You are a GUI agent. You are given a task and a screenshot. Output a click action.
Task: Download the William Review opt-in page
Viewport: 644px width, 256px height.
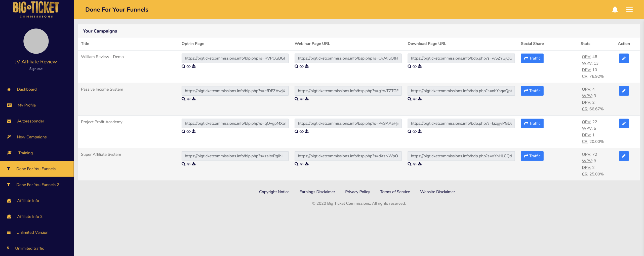click(194, 66)
